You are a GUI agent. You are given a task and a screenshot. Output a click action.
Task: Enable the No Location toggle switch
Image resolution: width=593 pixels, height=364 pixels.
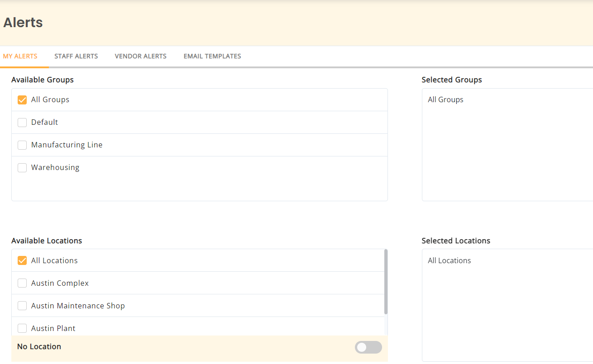[x=368, y=347]
